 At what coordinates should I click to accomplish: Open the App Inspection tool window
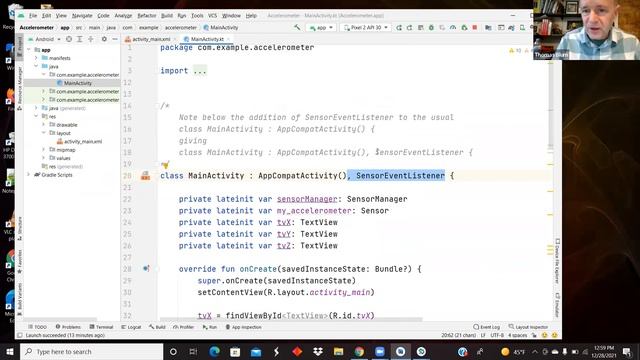pos(243,327)
